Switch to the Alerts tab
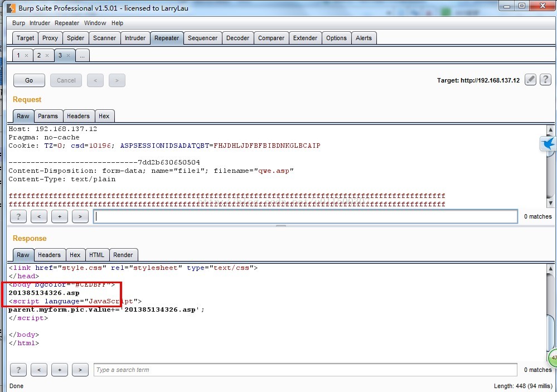557x392 pixels. point(364,38)
